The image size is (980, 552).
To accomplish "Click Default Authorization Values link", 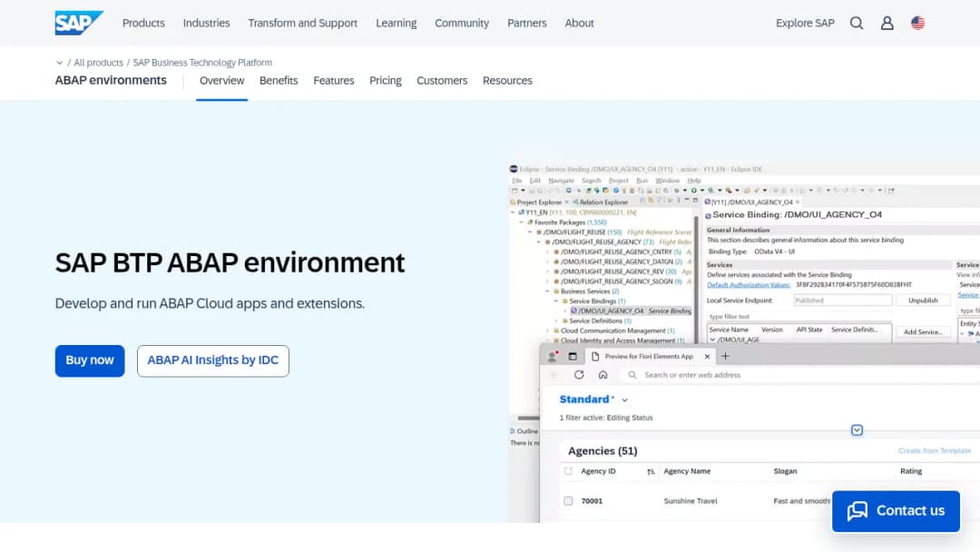I will (749, 285).
